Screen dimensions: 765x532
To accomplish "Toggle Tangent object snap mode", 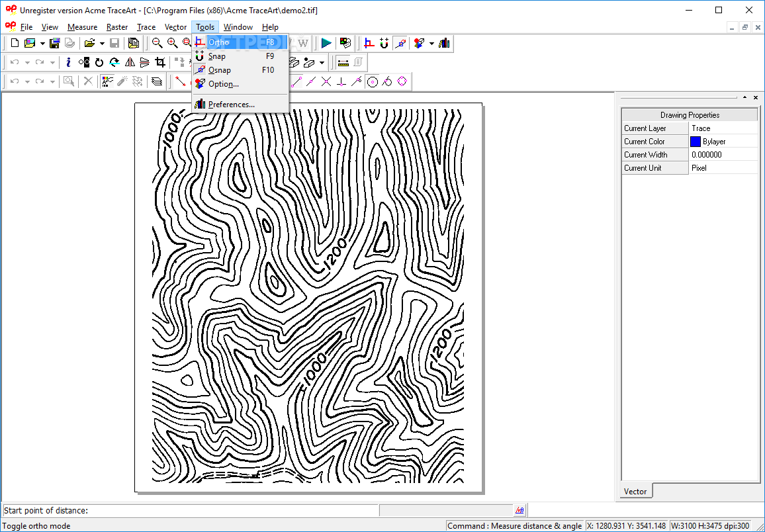I will (x=387, y=81).
